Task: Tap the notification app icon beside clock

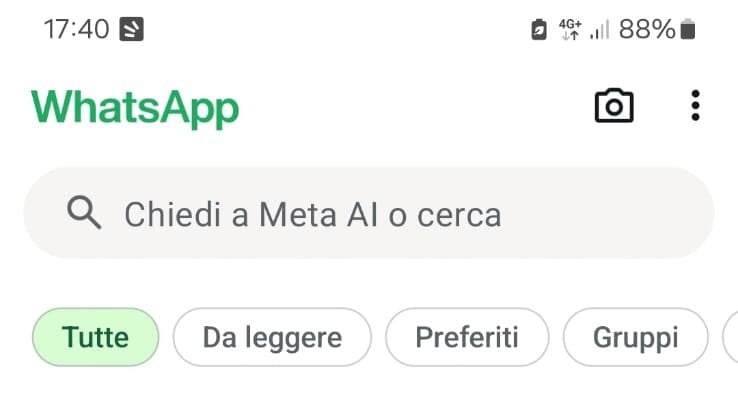Action: point(132,30)
